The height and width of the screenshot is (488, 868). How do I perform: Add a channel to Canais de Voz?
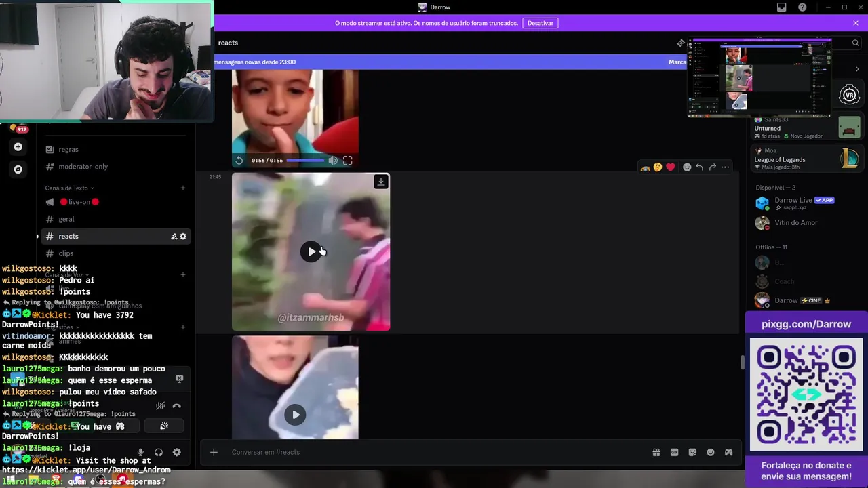click(x=183, y=274)
